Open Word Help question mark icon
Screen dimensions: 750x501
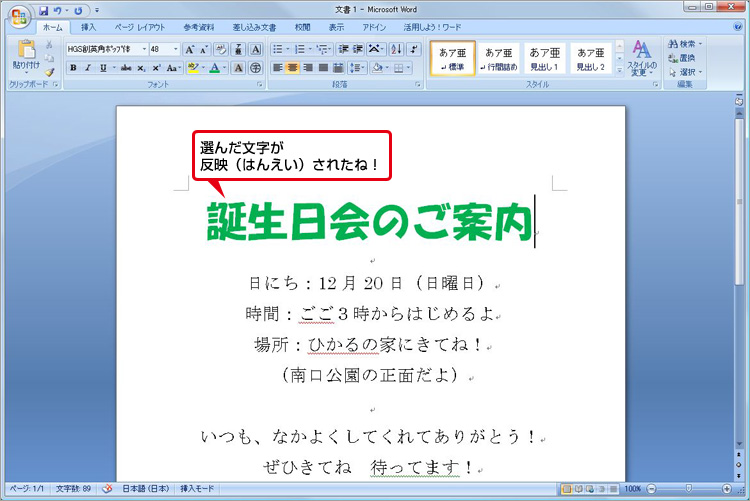point(738,27)
